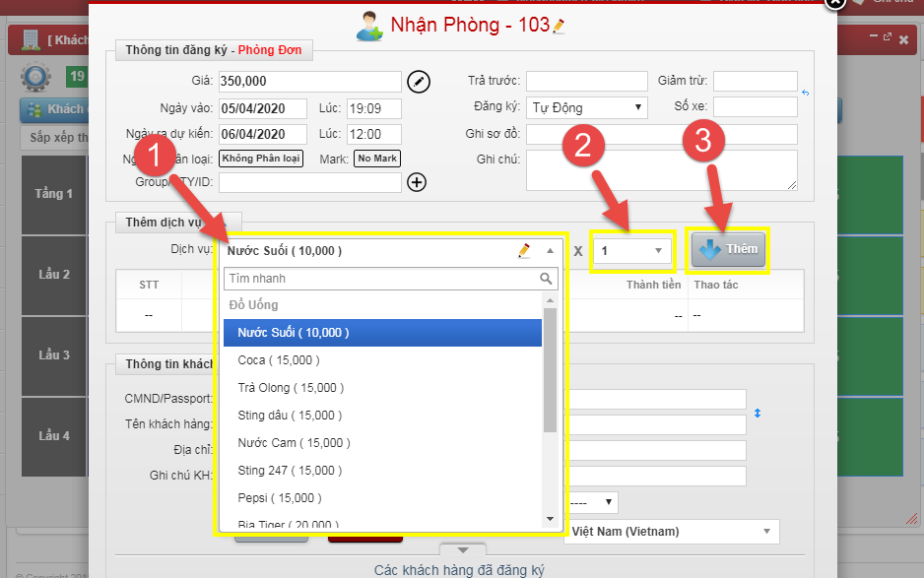Screen dimensions: 924x578
Task: Click the blue up-down swap arrow icon
Action: point(758,413)
